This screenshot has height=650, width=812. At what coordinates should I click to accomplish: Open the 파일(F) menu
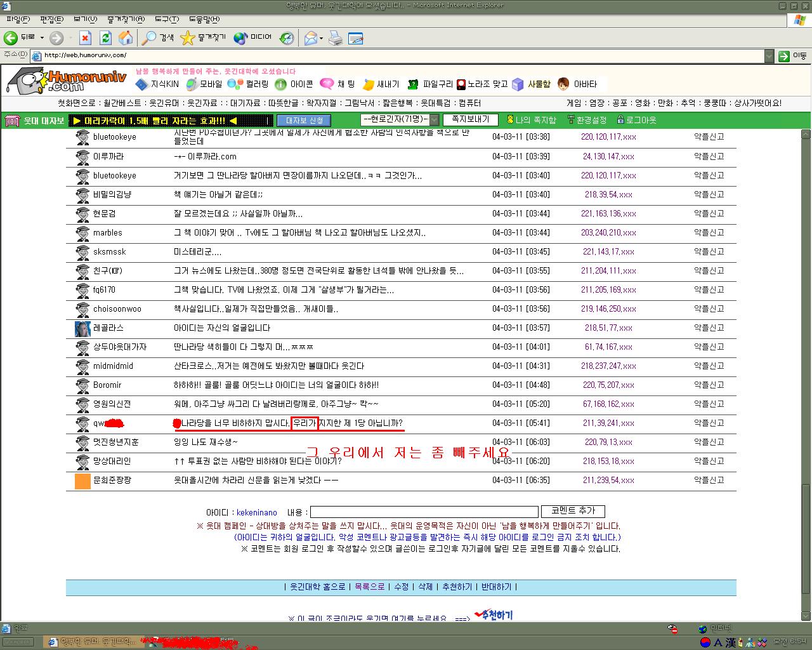pos(18,19)
